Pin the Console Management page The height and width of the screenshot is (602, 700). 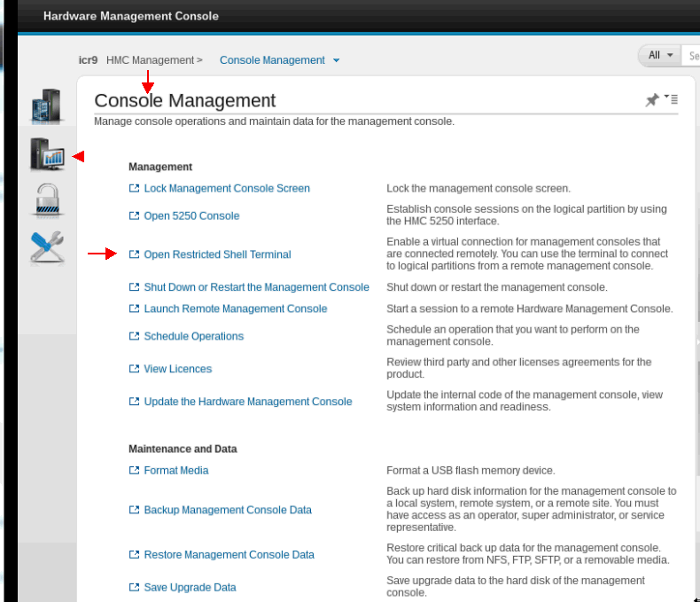coord(651,101)
